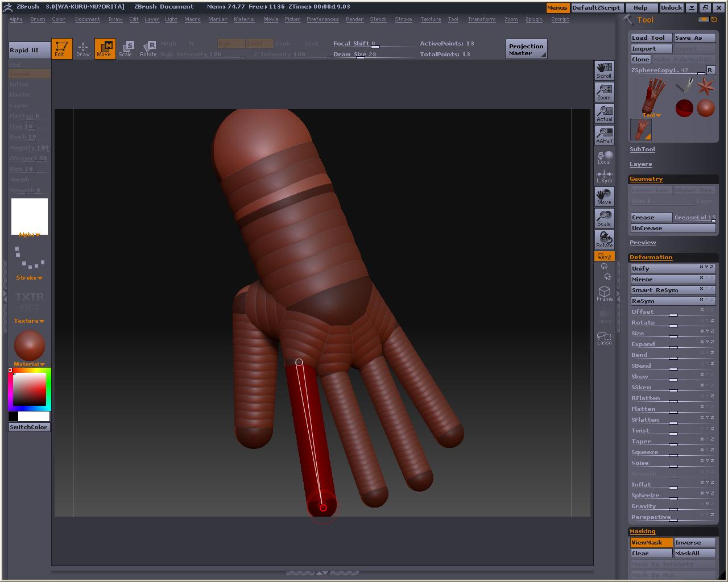Collapse the Geometry subpalette
The width and height of the screenshot is (728, 582).
646,179
